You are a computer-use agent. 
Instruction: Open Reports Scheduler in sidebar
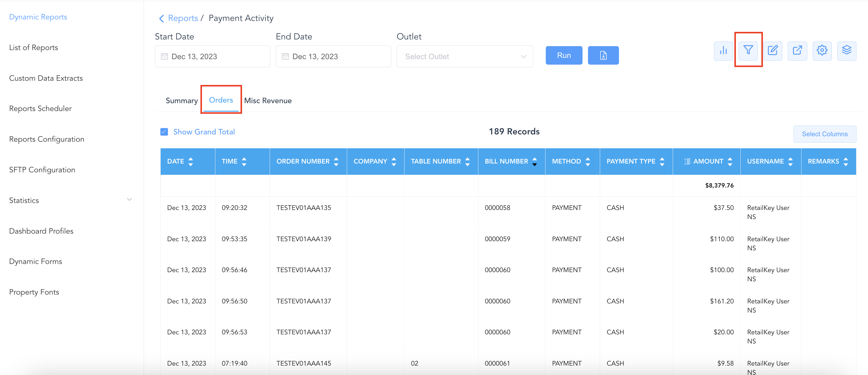click(x=40, y=109)
